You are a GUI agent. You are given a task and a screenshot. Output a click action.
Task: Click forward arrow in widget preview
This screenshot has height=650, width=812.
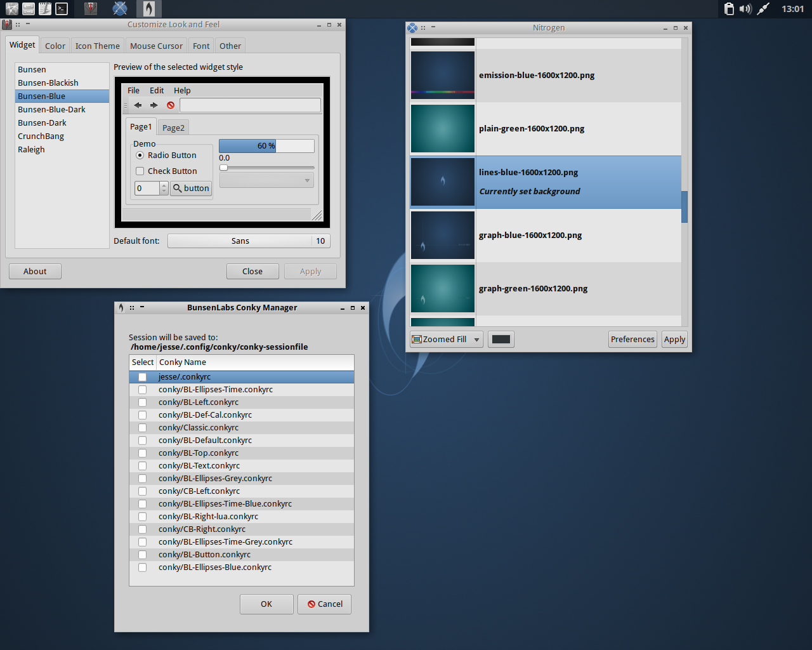tap(154, 105)
